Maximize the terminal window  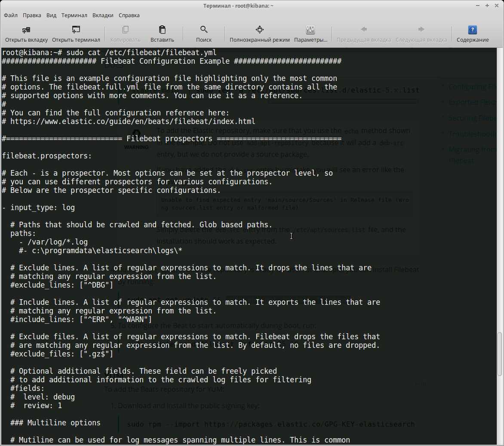pyautogui.click(x=488, y=5)
